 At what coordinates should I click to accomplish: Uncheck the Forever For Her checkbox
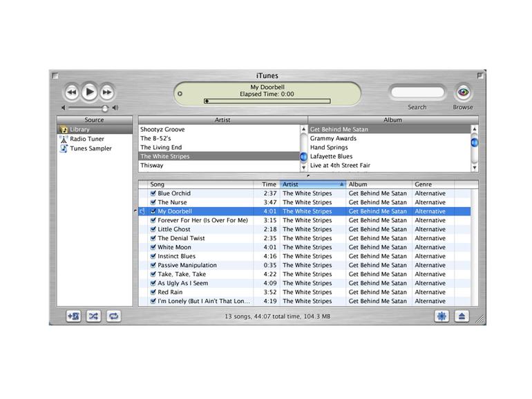pos(153,220)
